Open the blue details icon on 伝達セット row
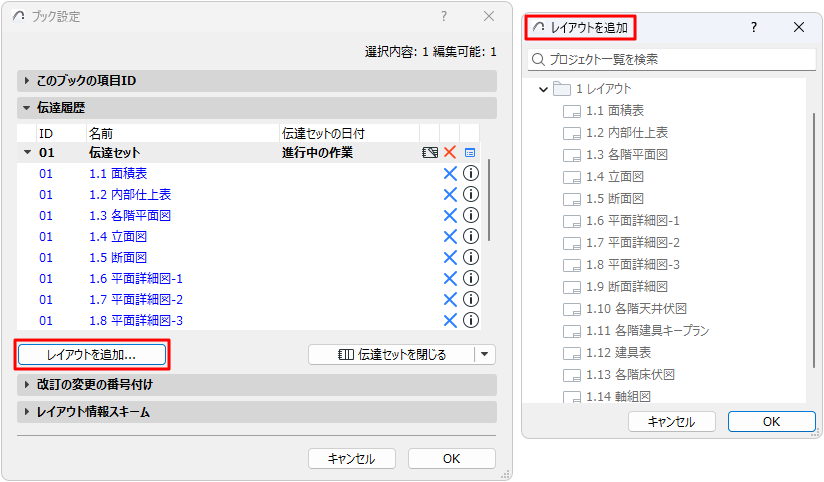The height and width of the screenshot is (482, 824). (470, 153)
